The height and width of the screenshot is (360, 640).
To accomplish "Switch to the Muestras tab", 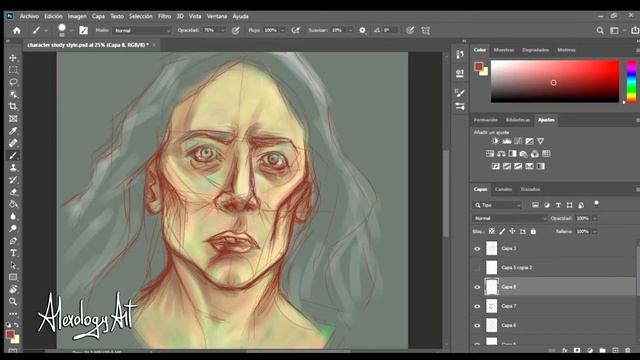I will coord(504,50).
